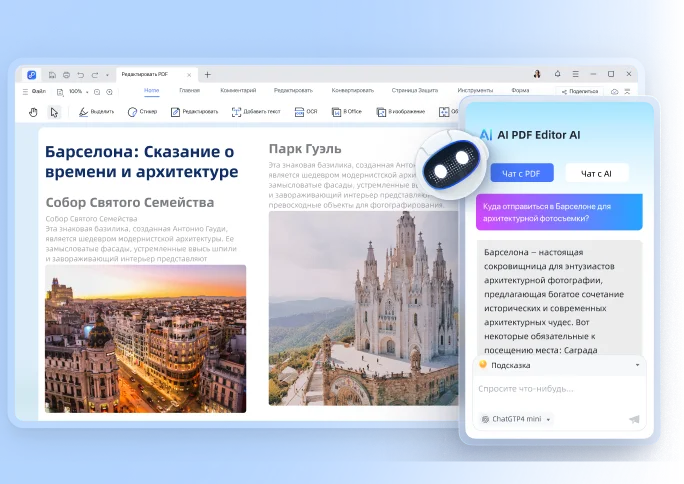Viewport: 684px width, 484px height.
Task: Convert using the В изображение tool
Action: coord(400,112)
